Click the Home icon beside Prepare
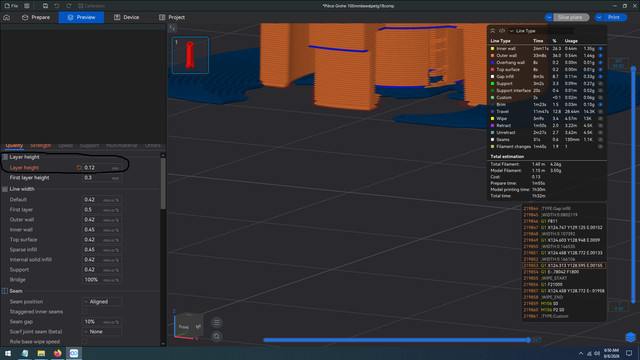 coord(7,17)
